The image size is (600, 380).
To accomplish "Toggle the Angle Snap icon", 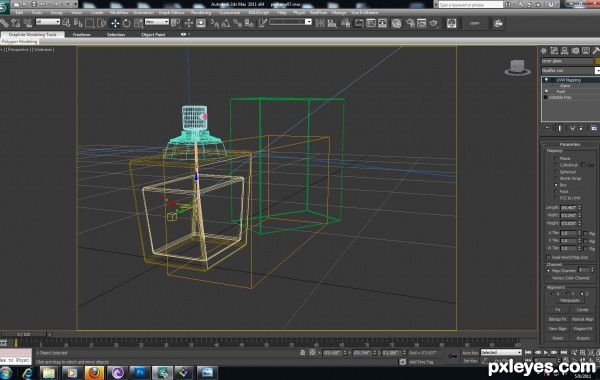I will (x=226, y=24).
